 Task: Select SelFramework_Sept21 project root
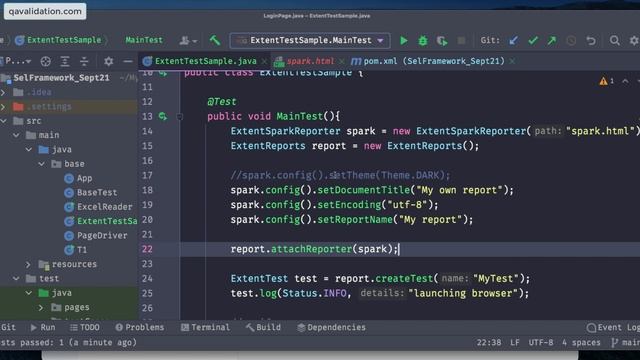(61, 78)
